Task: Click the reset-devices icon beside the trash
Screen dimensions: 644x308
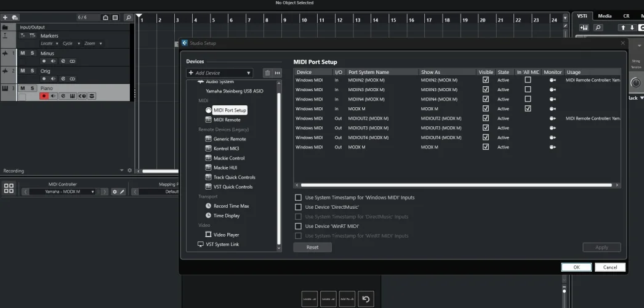Action: coord(277,73)
